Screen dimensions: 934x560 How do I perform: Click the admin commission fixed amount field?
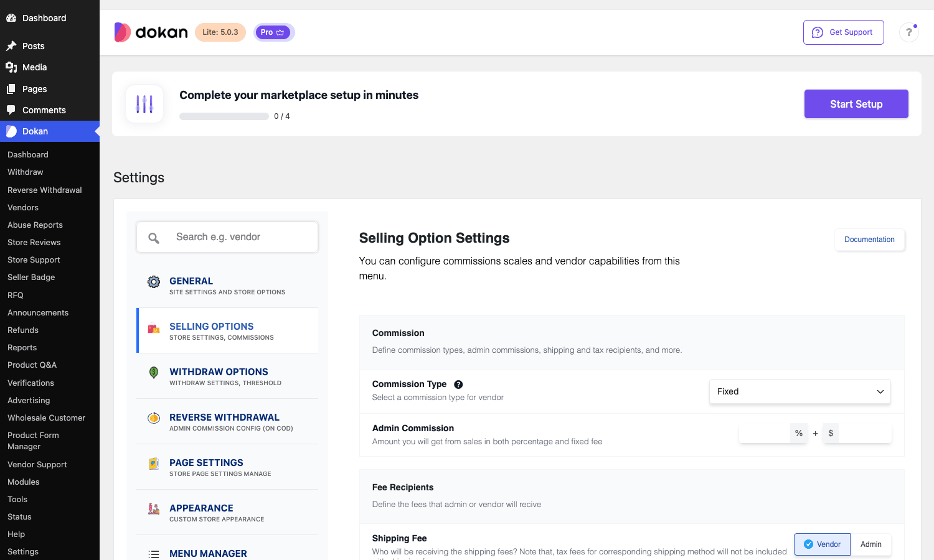[864, 434]
